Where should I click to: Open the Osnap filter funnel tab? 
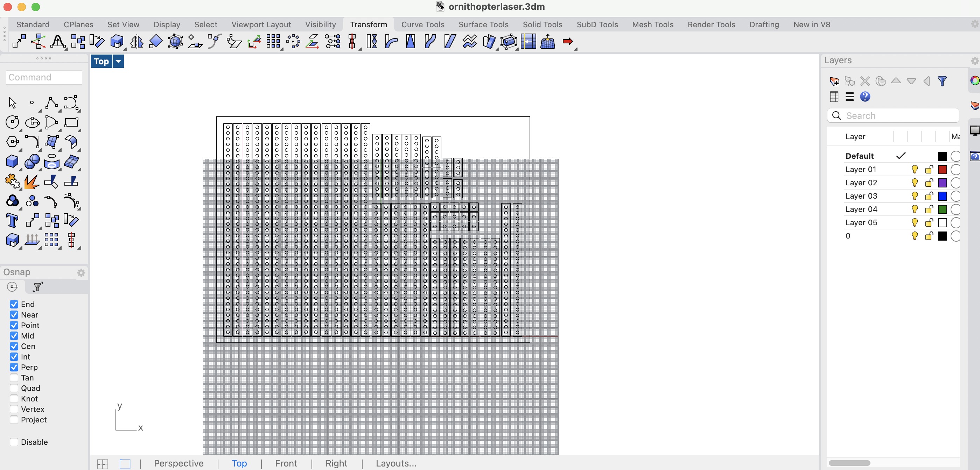click(x=37, y=287)
